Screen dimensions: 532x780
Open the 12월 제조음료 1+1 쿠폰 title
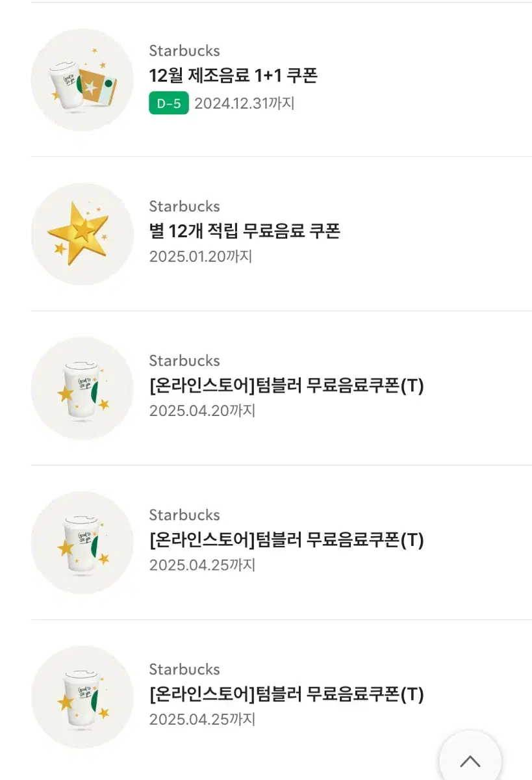point(233,76)
